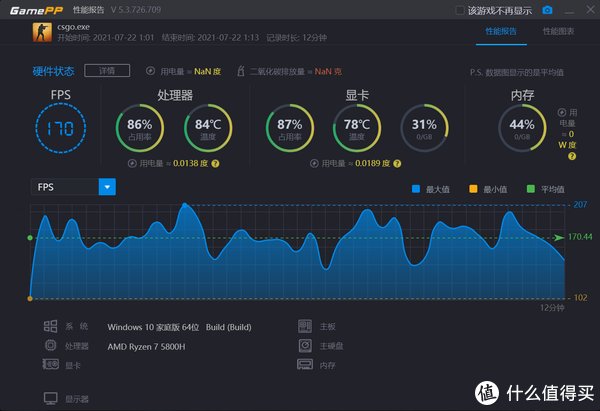Click the help icon after 0.0138 度
The width and height of the screenshot is (600, 411).
[215, 164]
